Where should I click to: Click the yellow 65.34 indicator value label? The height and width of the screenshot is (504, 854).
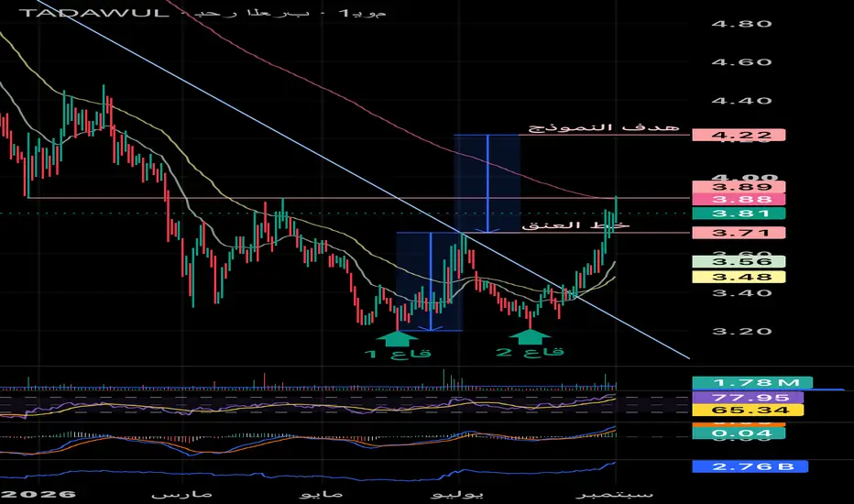point(748,411)
